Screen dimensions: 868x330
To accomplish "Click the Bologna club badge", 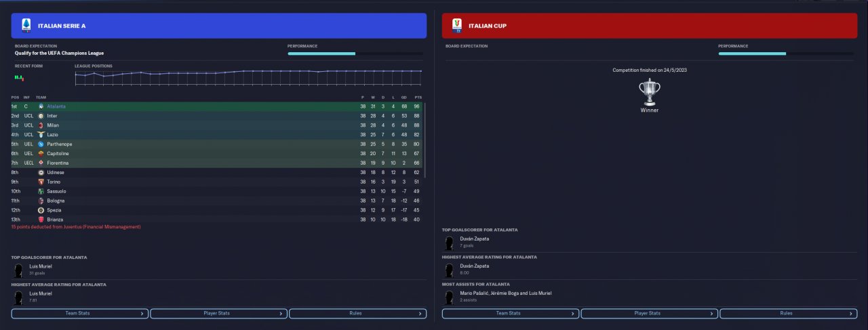I will 41,201.
